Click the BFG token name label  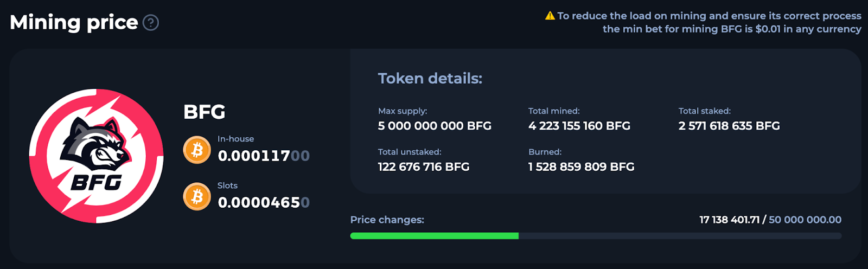(204, 112)
